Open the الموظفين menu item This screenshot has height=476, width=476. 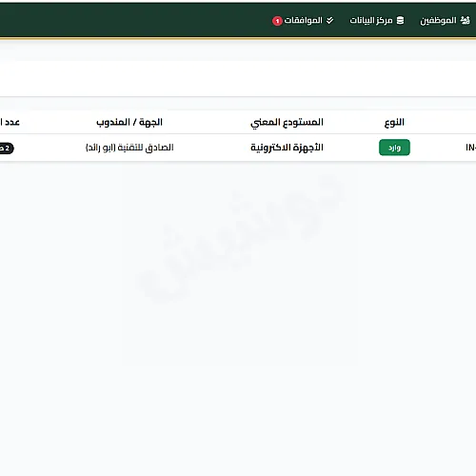point(445,20)
